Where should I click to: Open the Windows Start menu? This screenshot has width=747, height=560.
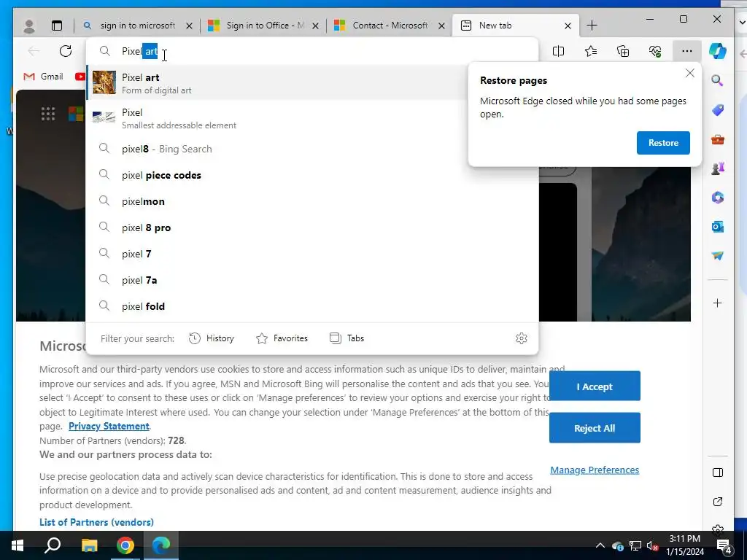tap(18, 545)
